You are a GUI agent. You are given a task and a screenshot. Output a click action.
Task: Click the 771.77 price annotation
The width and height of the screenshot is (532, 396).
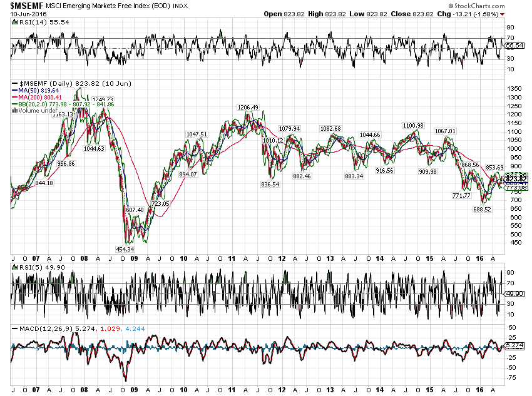(x=461, y=195)
